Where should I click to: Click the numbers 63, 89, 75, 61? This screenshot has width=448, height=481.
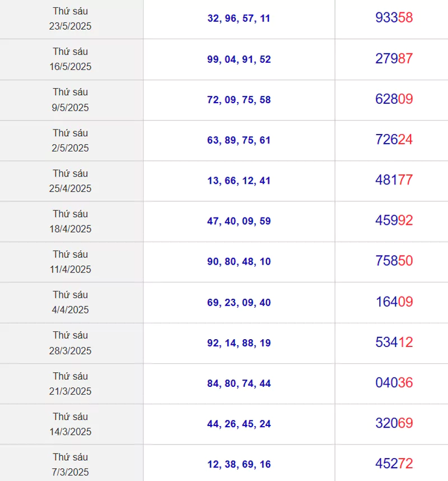tap(239, 140)
